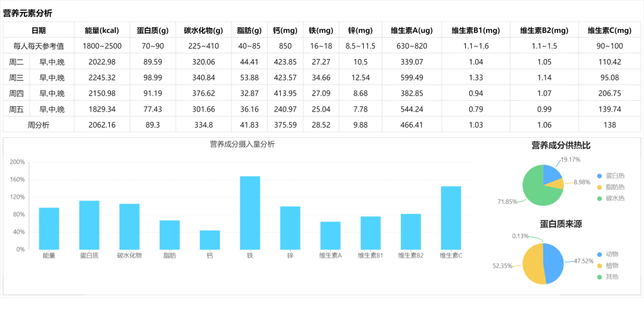644x309 pixels.
Task: Click the 铁 bar in the chart
Action: [x=250, y=213]
